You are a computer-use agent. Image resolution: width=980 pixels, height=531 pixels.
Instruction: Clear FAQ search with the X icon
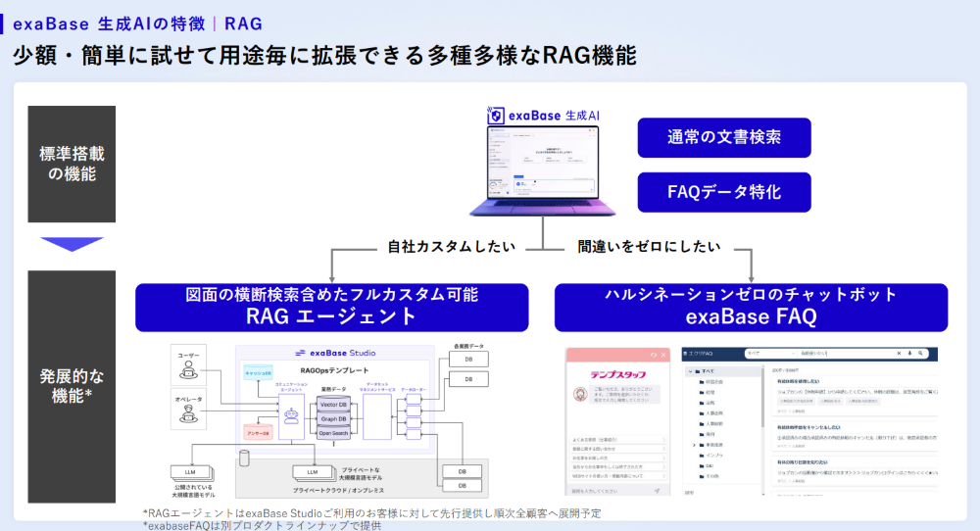coord(899,353)
